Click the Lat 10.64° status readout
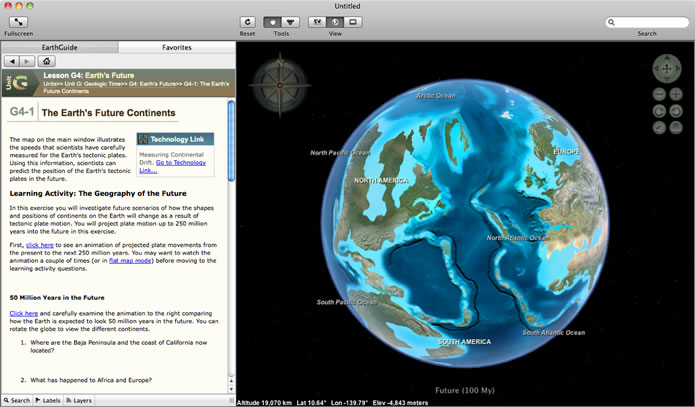The height and width of the screenshot is (407, 695). click(311, 403)
